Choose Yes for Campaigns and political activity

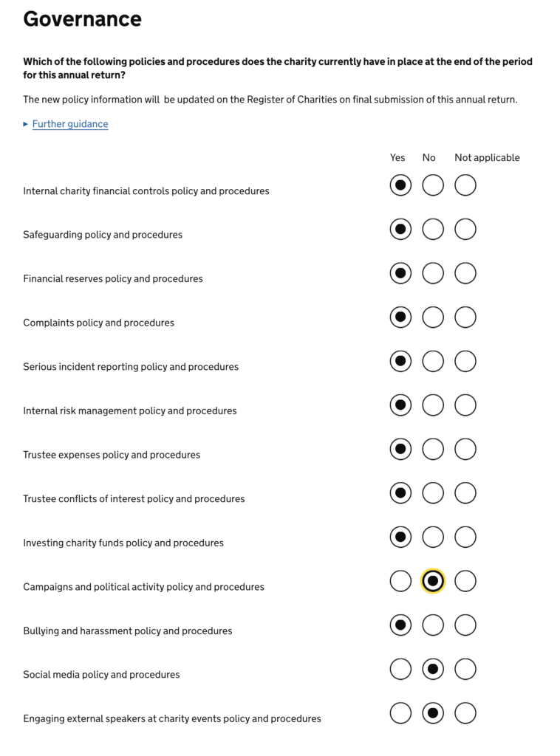coord(400,581)
